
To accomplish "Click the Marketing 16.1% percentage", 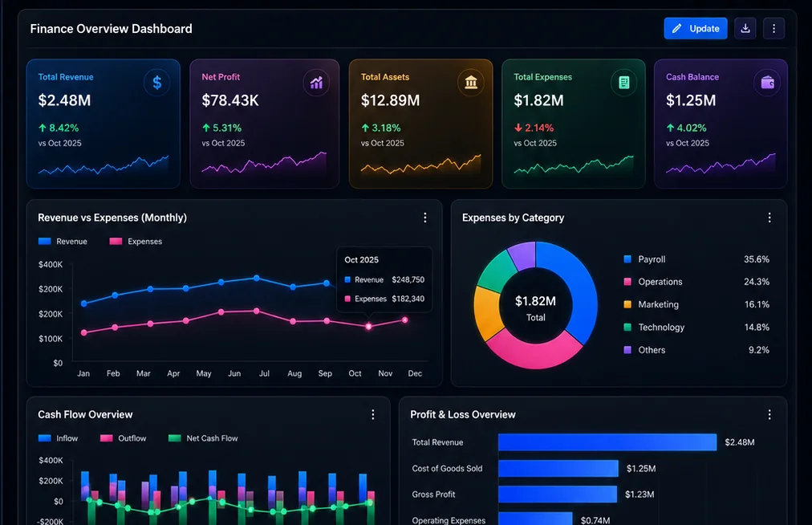I will tap(757, 305).
